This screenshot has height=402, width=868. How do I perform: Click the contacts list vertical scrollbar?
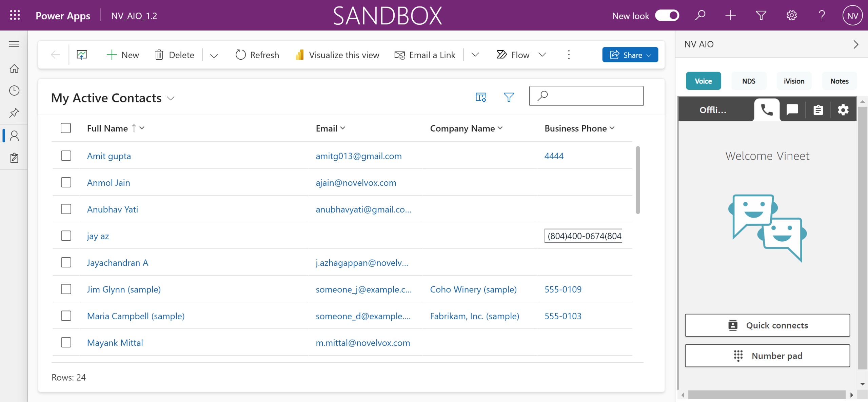[x=637, y=180]
